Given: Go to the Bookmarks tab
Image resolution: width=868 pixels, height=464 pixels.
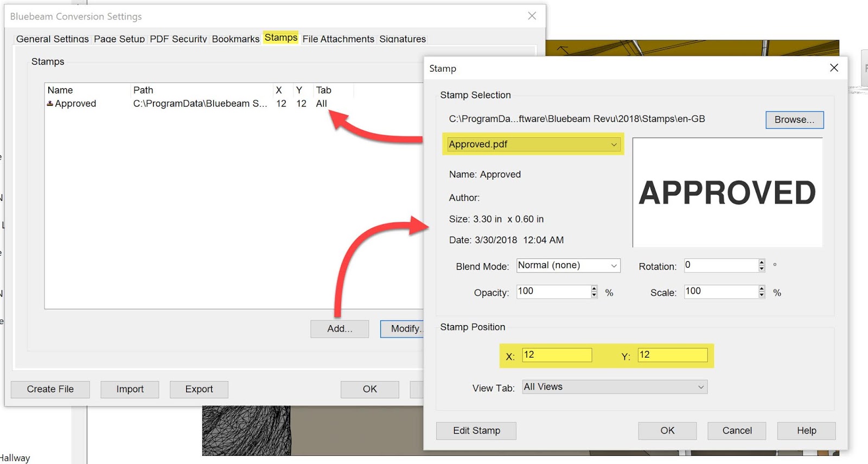Looking at the screenshot, I should pos(235,39).
